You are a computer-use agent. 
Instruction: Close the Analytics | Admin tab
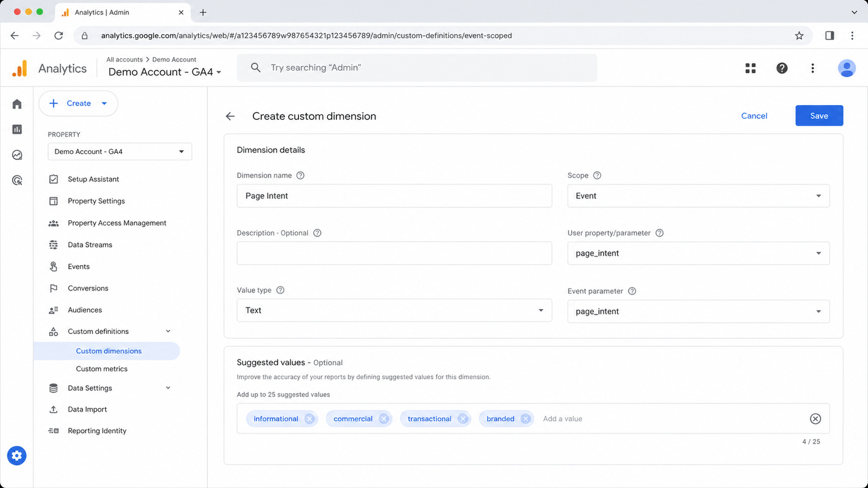click(x=181, y=12)
